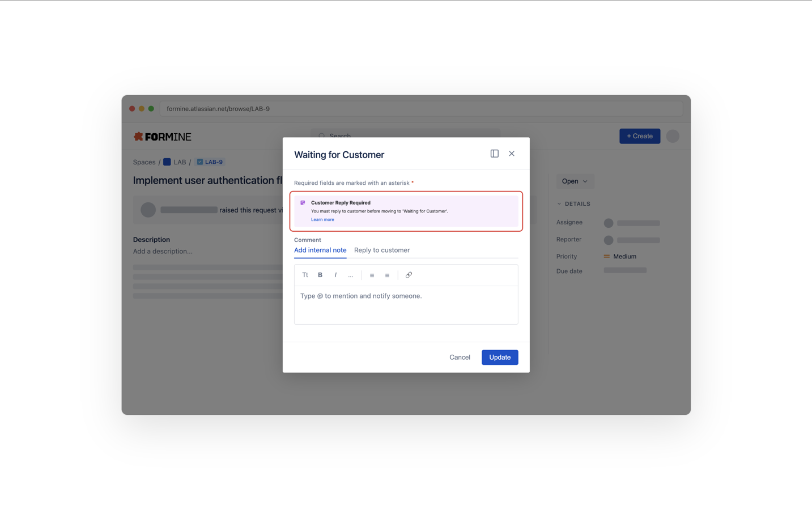Image resolution: width=812 pixels, height=510 pixels.
Task: Open more formatting options ellipsis
Action: pyautogui.click(x=351, y=275)
